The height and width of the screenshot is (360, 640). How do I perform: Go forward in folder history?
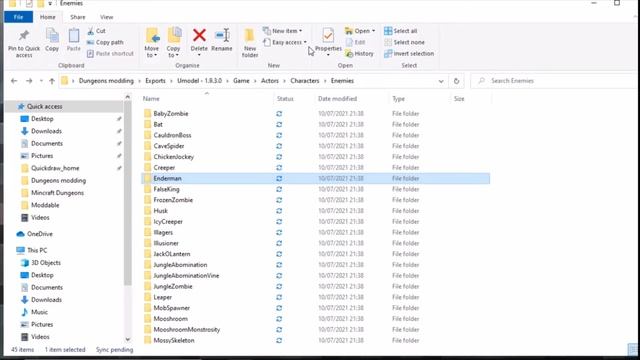[x=29, y=81]
